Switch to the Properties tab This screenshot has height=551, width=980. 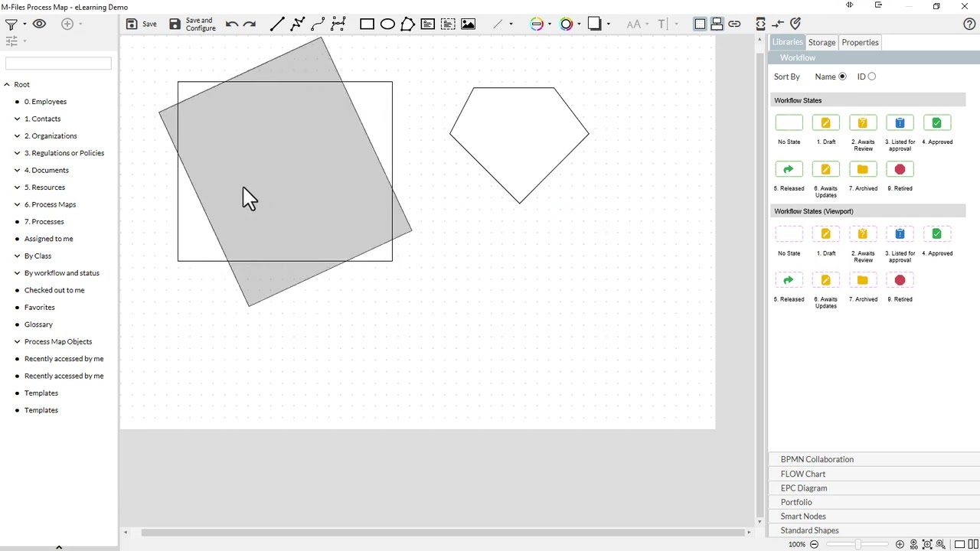click(860, 43)
